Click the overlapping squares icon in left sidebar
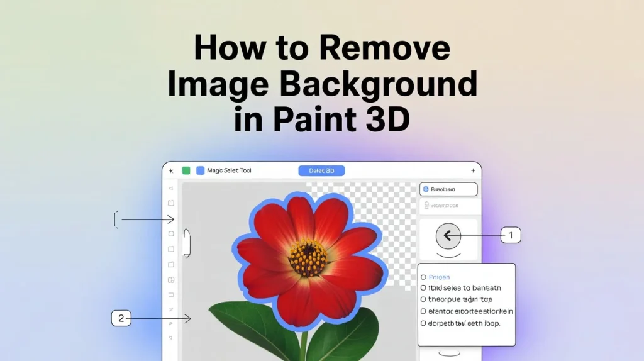Viewport: 644px width, 361px height. click(x=171, y=280)
